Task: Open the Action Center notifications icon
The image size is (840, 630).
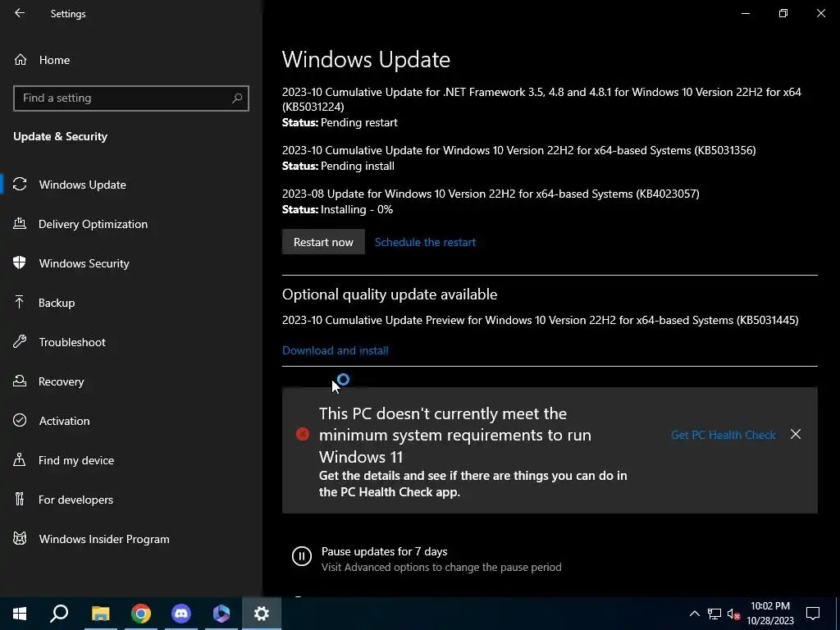Action: coord(813,614)
